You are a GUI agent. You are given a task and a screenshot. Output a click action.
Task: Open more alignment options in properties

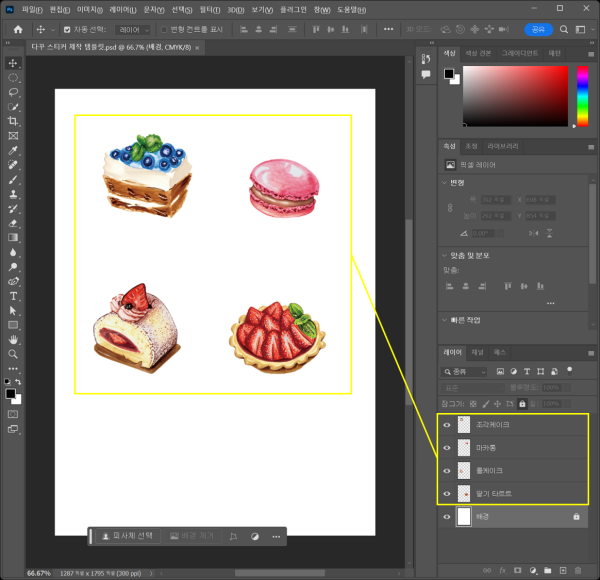(550, 303)
